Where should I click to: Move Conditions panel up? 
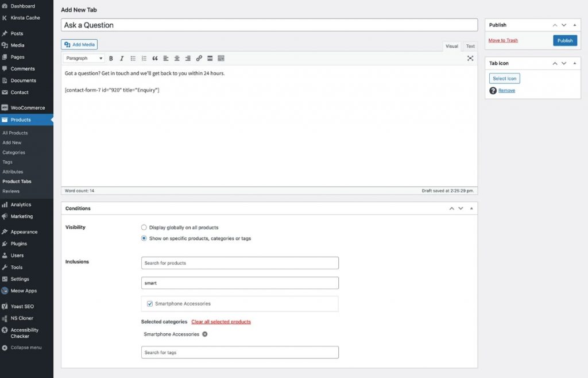pos(451,209)
